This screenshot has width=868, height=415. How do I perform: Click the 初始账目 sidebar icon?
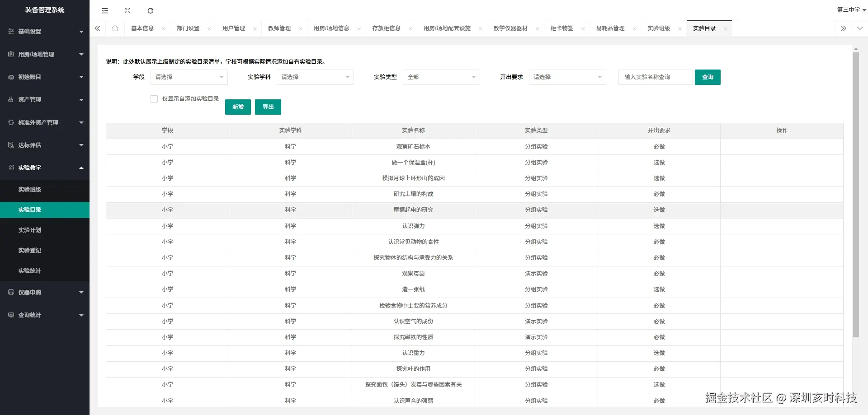(11, 77)
